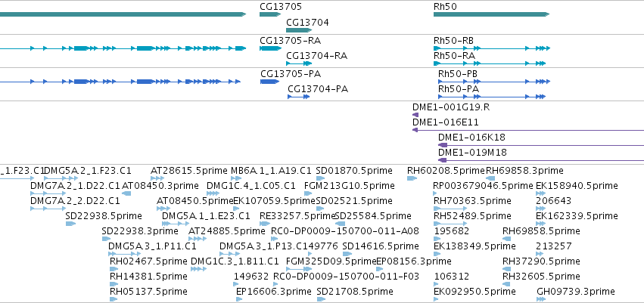644x303 pixels.
Task: Open the AT08450.5prime label
Action: (195, 201)
